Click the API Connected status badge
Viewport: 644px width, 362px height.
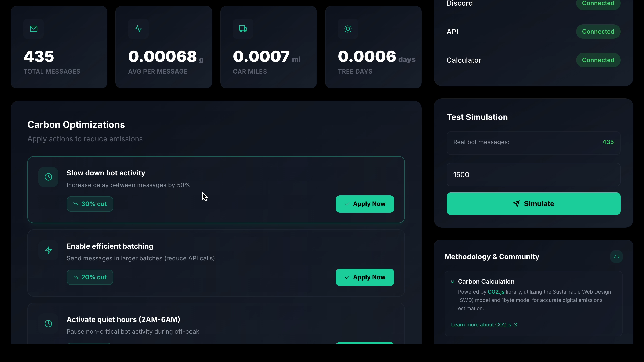[598, 32]
